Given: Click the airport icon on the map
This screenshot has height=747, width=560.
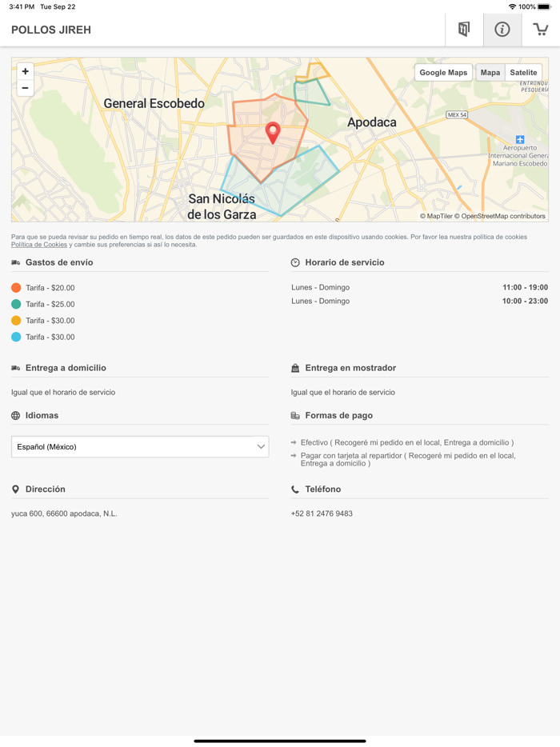Looking at the screenshot, I should pos(520,140).
